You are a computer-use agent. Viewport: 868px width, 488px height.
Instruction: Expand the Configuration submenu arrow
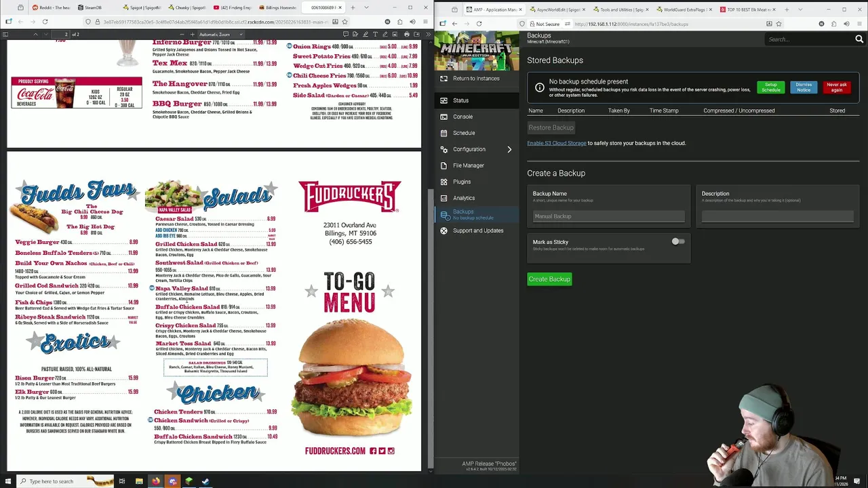[509, 149]
